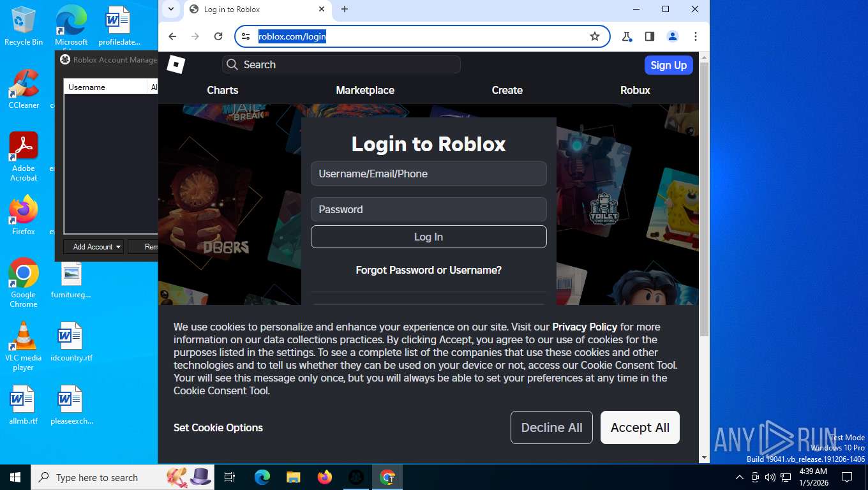The height and width of the screenshot is (490, 868).
Task: Close the Log in to Roblox tab
Action: pos(322,9)
